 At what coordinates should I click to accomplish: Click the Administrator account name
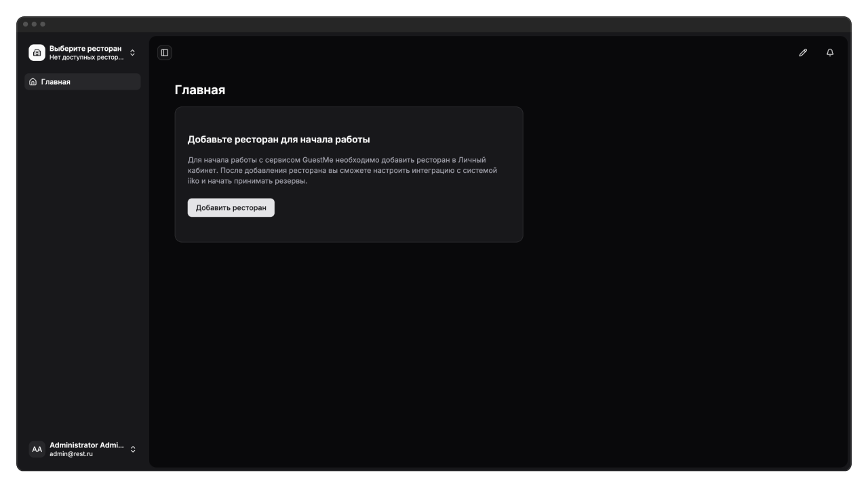click(87, 445)
